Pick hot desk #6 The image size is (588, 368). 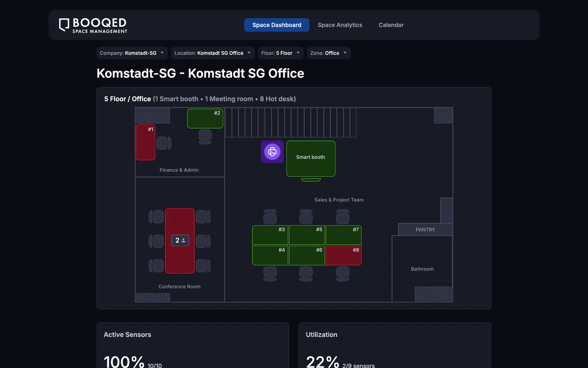(307, 255)
